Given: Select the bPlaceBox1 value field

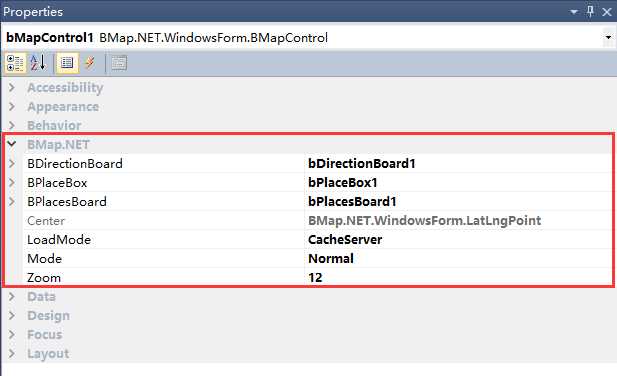Looking at the screenshot, I should pyautogui.click(x=458, y=182).
